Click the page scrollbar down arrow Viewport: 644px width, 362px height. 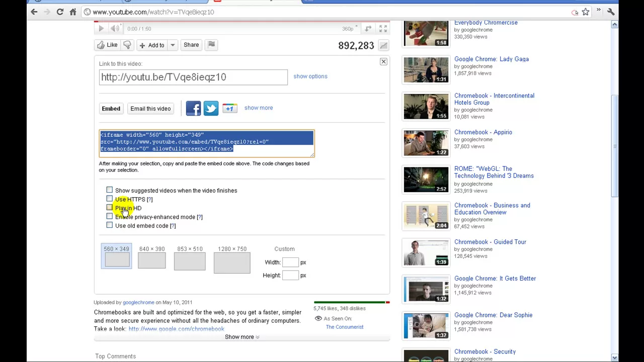point(614,357)
